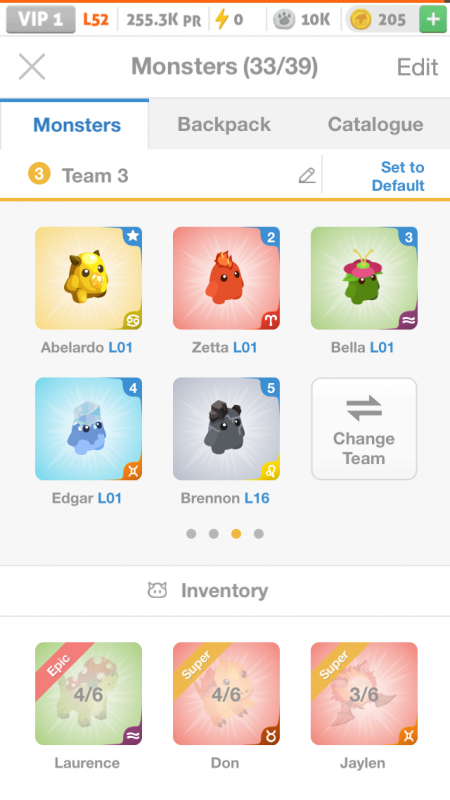Tap the Edit button

pyautogui.click(x=417, y=67)
